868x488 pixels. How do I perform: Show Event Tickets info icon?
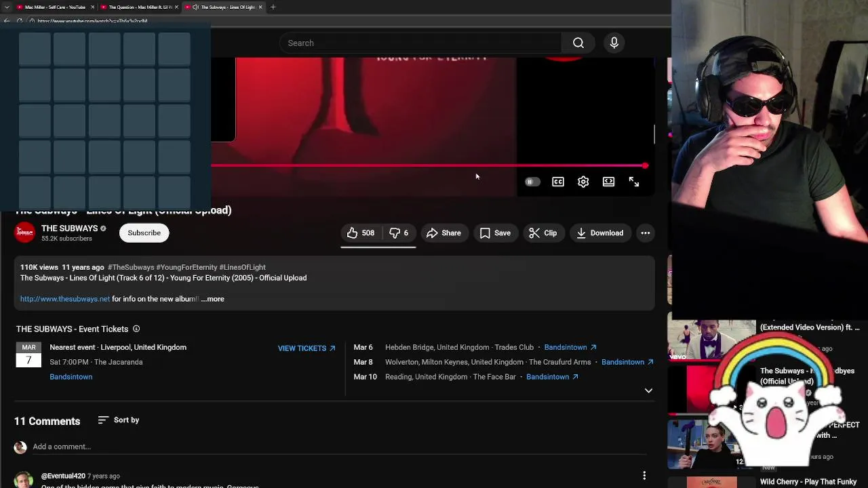[136, 329]
